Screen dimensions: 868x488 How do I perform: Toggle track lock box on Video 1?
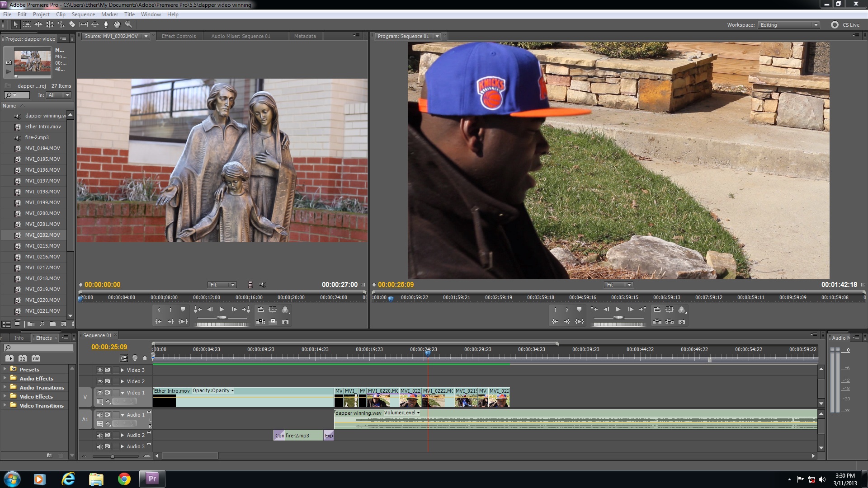116,393
